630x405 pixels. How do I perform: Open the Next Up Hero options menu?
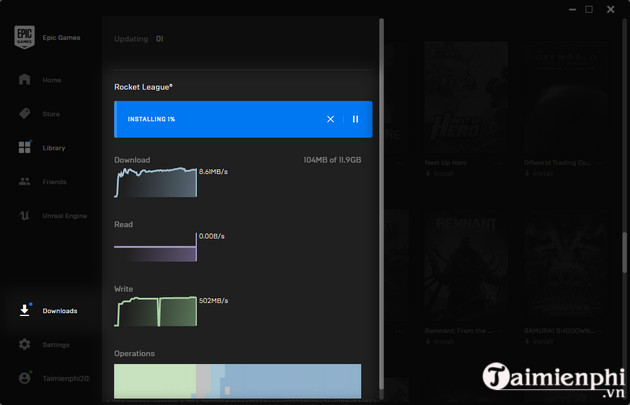499,163
